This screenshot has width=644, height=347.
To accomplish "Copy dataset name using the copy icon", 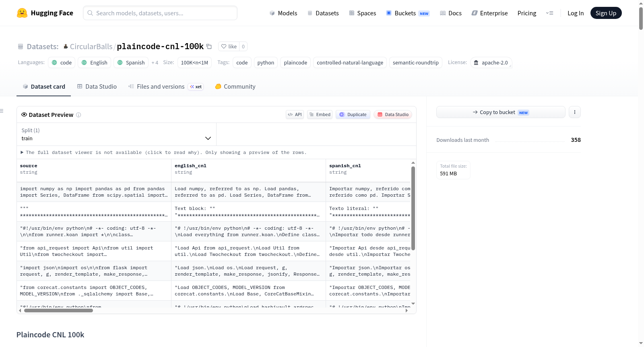I will click(x=209, y=46).
